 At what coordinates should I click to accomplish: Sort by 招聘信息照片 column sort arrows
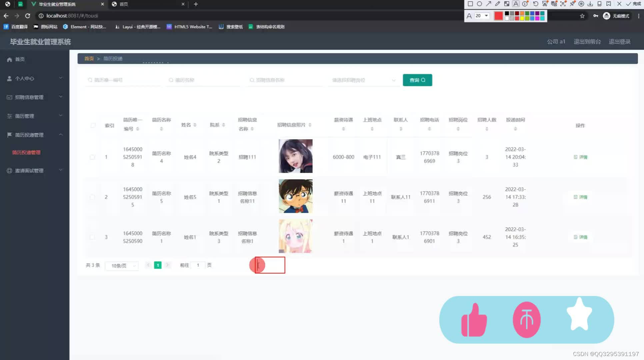[310, 125]
